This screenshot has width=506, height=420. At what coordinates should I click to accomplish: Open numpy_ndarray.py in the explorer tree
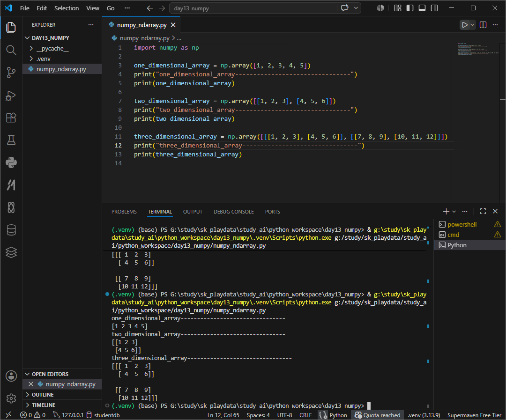pos(62,69)
